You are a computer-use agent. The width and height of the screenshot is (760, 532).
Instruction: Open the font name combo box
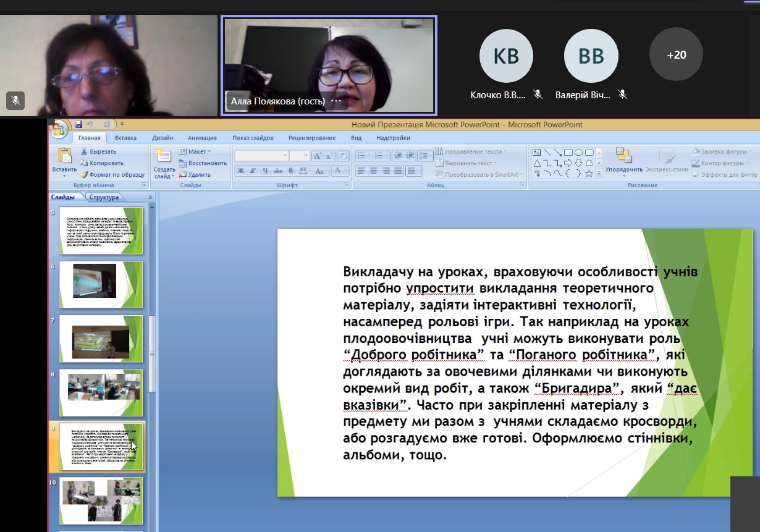click(x=261, y=156)
